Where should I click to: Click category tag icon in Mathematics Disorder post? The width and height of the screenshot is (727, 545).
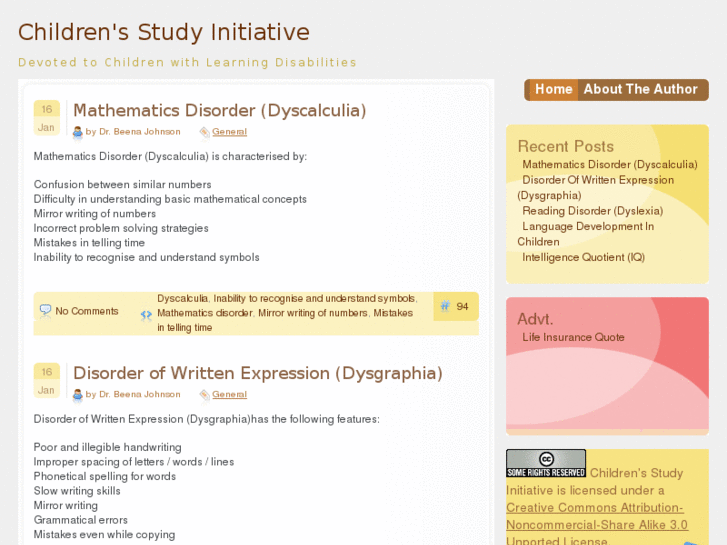pyautogui.click(x=204, y=132)
